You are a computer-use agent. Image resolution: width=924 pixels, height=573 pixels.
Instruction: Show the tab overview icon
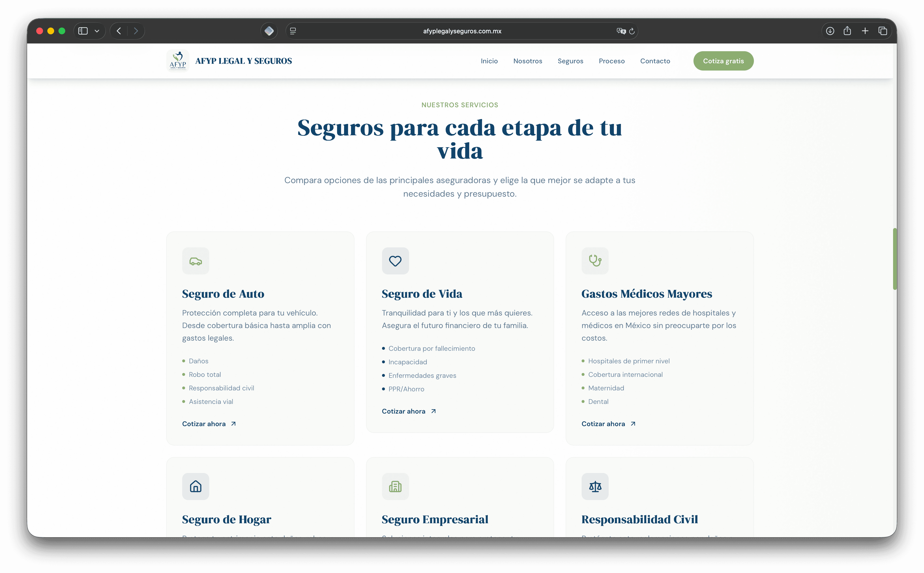point(883,31)
